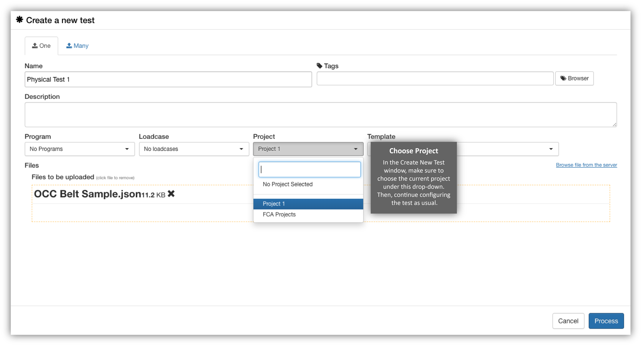Screen dimensions: 644x349
Task: Select No Project Selected option
Action: pos(308,184)
